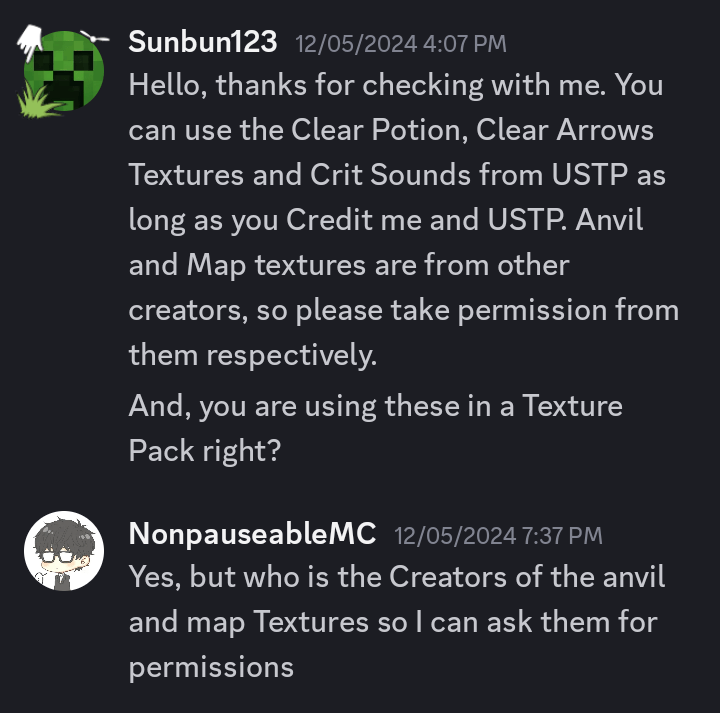Click the "Clear Potion" text

(x=377, y=130)
